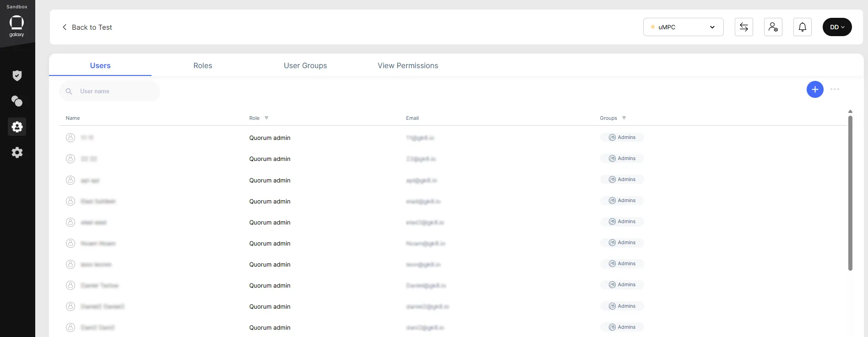The height and width of the screenshot is (337, 868).
Task: Select the highlighted gear badge sidebar icon
Action: click(x=17, y=127)
